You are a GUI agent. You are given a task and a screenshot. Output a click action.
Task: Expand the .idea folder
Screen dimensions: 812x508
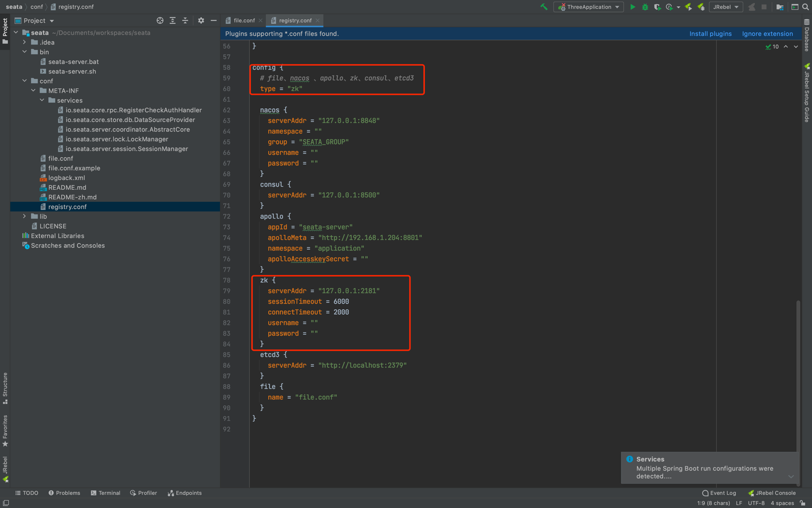(25, 42)
